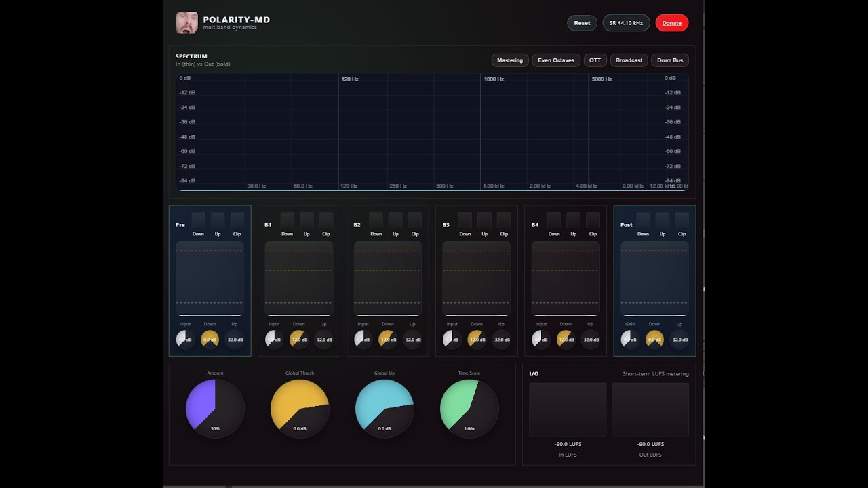868x488 pixels.
Task: Toggle the Pre section Down indicator box
Action: coord(198,220)
